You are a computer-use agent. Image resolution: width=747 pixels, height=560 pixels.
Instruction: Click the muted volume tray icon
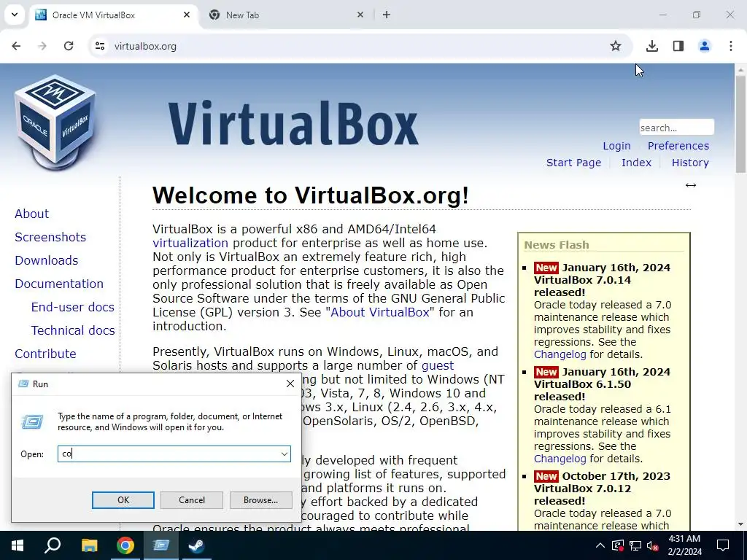coord(653,545)
